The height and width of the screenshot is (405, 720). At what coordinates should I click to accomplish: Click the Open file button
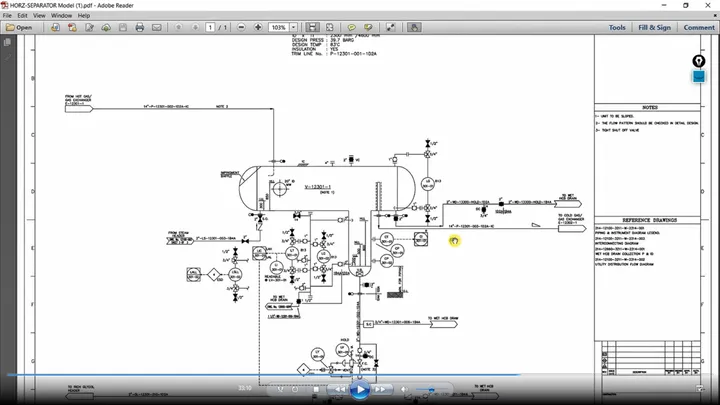(19, 28)
